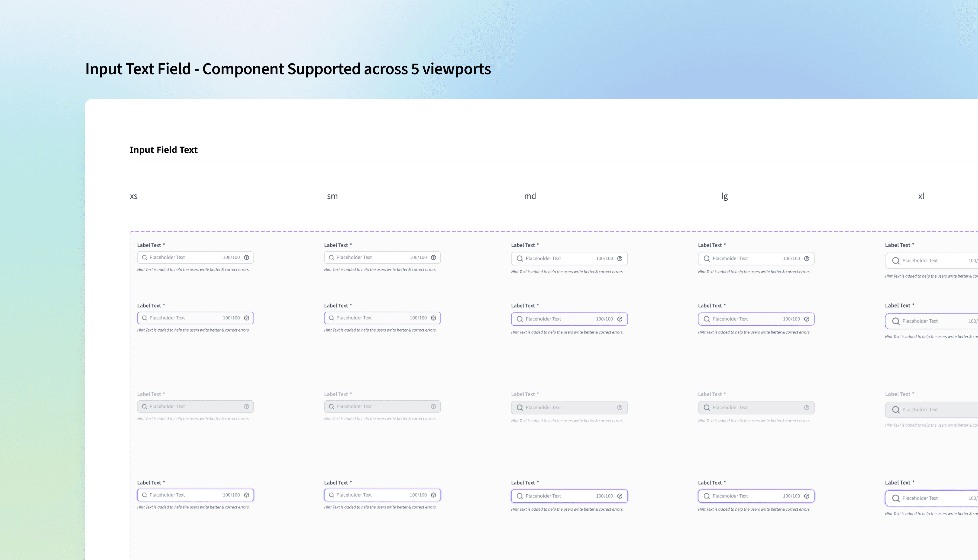Select the help icon in the sm top-row field

pyautogui.click(x=433, y=258)
